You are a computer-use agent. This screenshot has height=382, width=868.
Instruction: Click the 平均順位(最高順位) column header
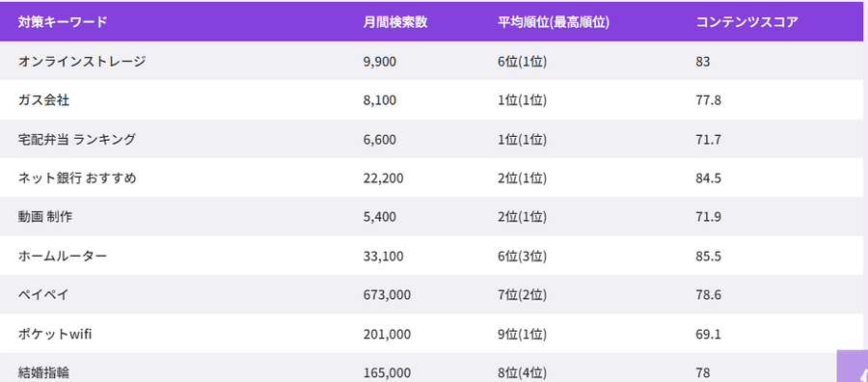pyautogui.click(x=554, y=23)
